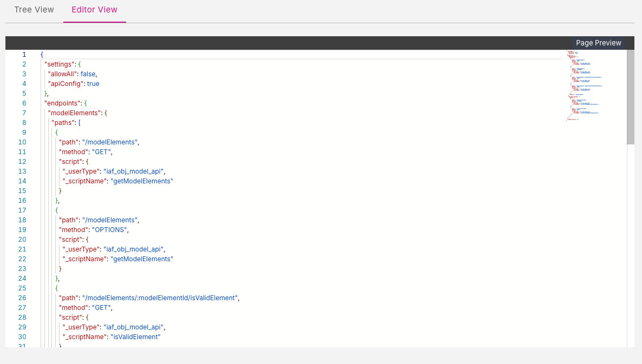
Task: Click line number 8 in the gutter
Action: [24, 123]
